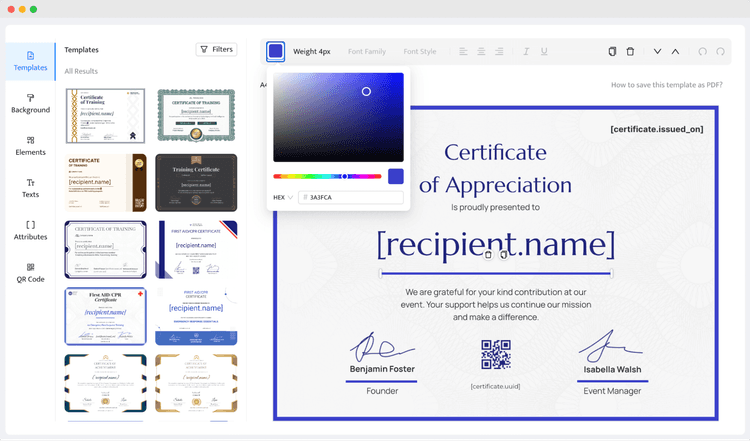Open the Font Style dropdown
Screen dimensions: 750x441
[x=420, y=51]
